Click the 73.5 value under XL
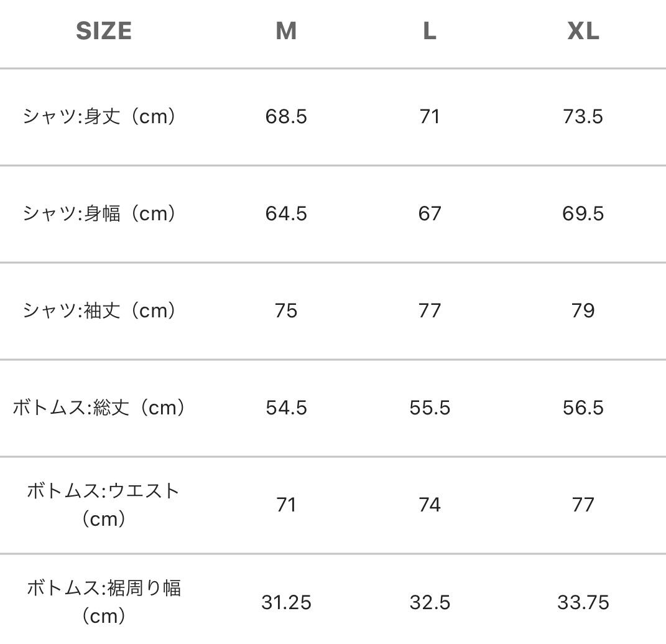This screenshot has height=644, width=666. pos(583,117)
